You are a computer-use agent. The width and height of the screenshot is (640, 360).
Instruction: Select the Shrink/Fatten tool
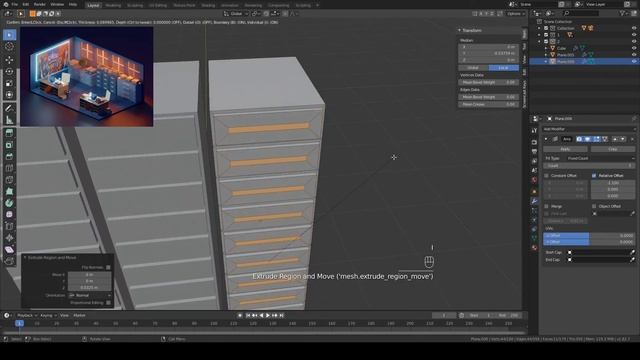pos(9,238)
